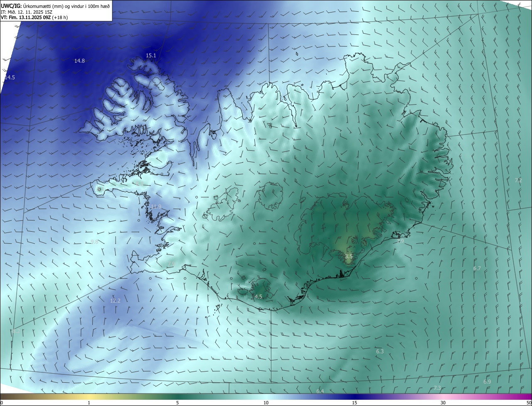The image size is (532, 406).
Task: Click the 14.8 precipitable water value
Action: point(79,61)
